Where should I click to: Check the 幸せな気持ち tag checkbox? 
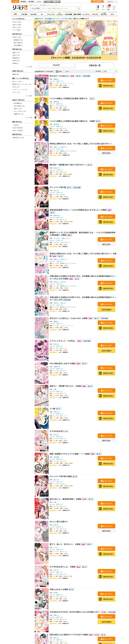click(x=13, y=106)
